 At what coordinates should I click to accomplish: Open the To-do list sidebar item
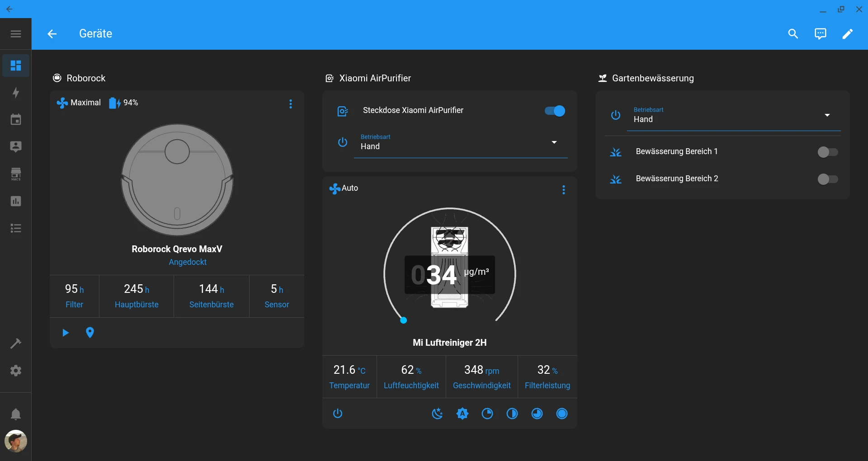coord(16,228)
